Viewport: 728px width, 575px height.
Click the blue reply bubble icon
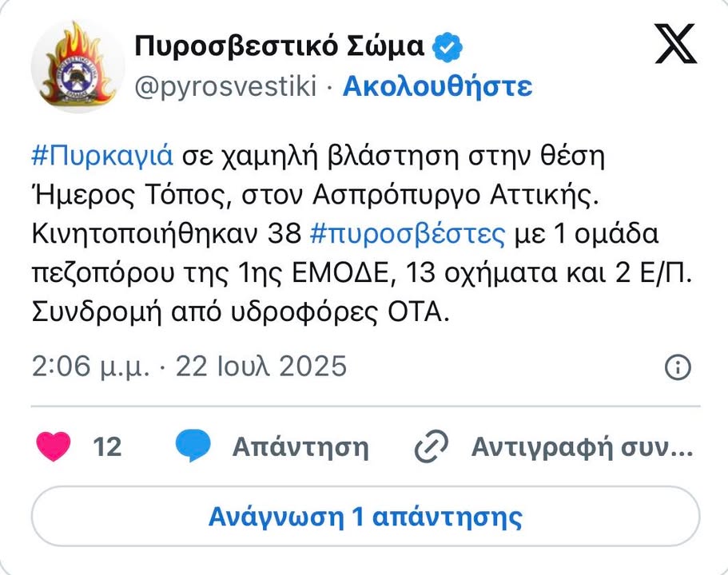point(193,446)
